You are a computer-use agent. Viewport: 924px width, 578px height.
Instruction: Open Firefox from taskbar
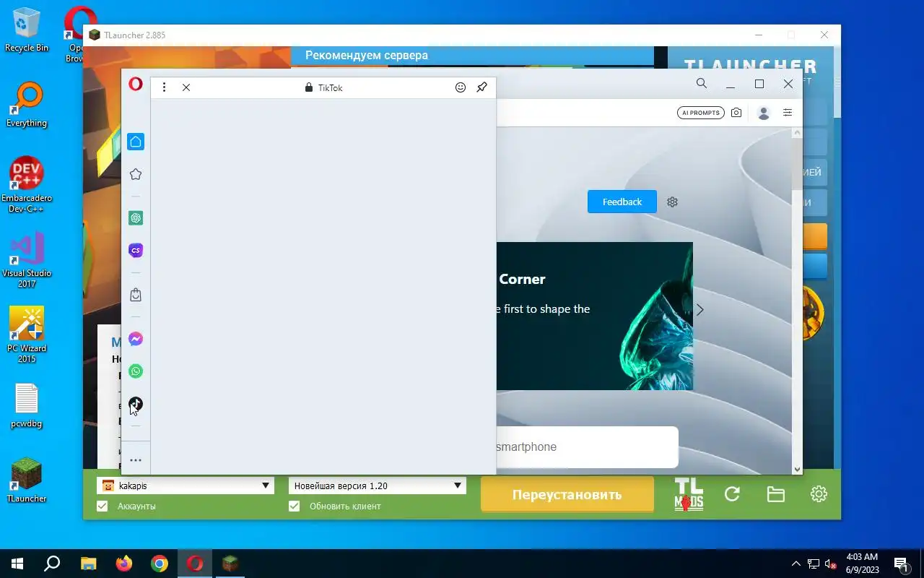pos(124,564)
